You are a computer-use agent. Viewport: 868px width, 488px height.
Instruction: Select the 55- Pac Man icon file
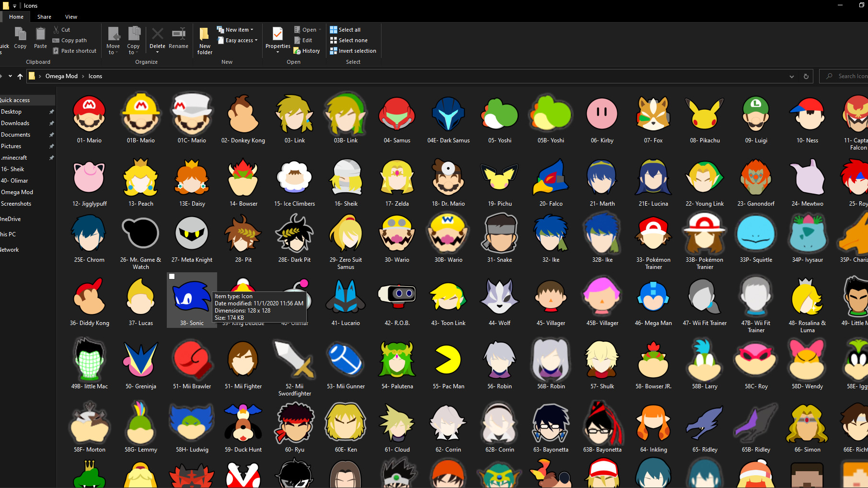pos(448,359)
